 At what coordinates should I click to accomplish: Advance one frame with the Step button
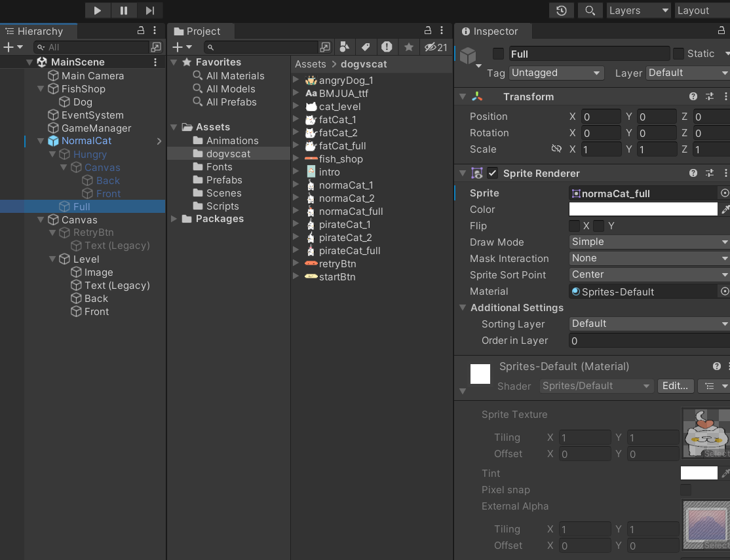[149, 10]
